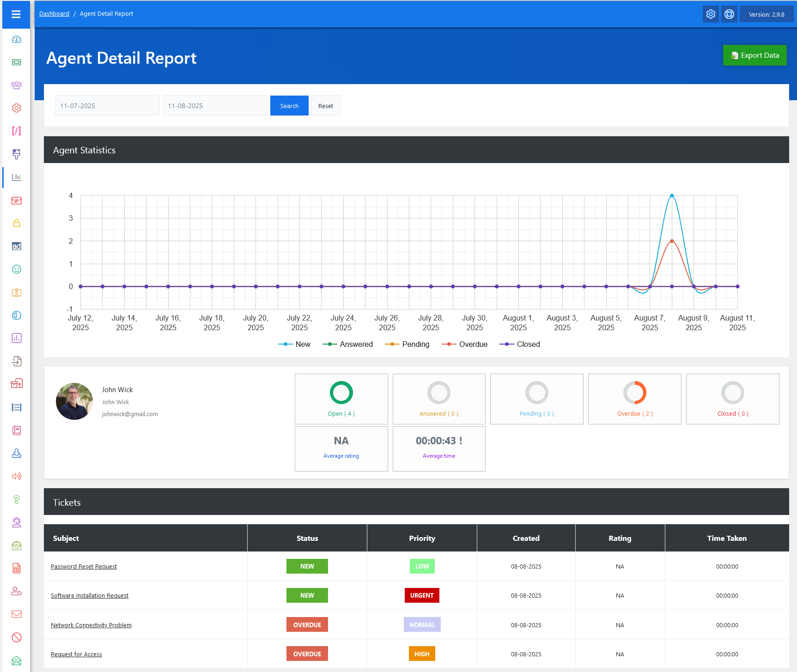797x672 pixels.
Task: Click the Dashboard breadcrumb link
Action: coord(54,14)
